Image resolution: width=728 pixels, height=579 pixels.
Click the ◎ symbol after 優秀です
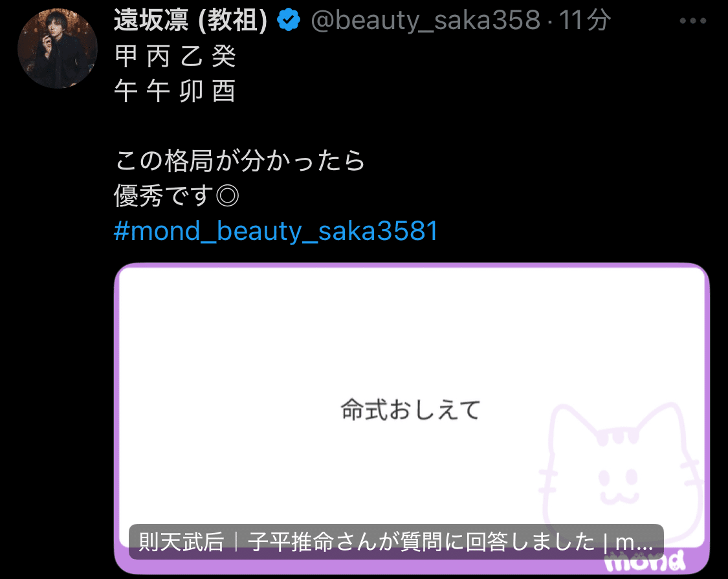click(228, 196)
